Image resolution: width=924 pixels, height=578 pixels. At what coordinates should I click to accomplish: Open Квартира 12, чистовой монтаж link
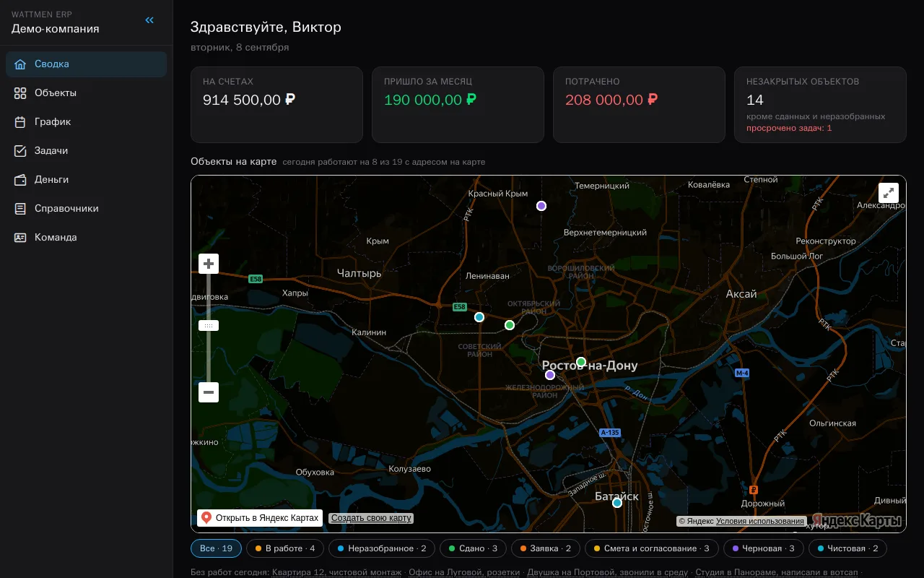point(336,572)
